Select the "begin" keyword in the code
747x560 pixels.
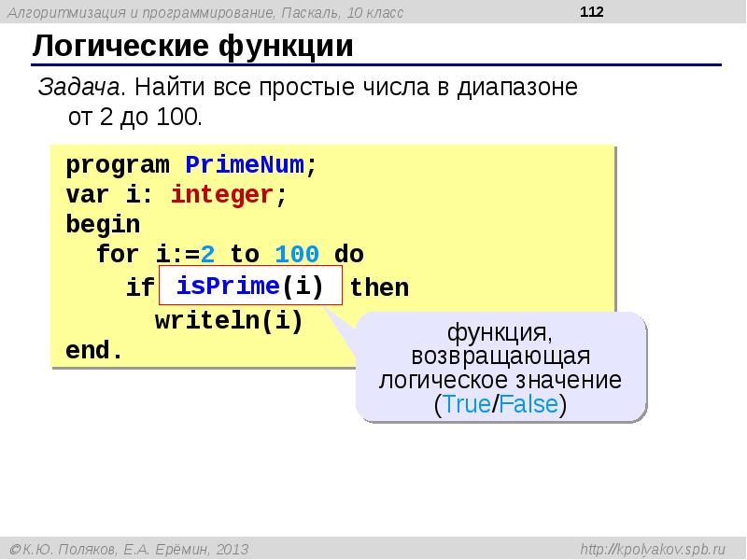(103, 225)
